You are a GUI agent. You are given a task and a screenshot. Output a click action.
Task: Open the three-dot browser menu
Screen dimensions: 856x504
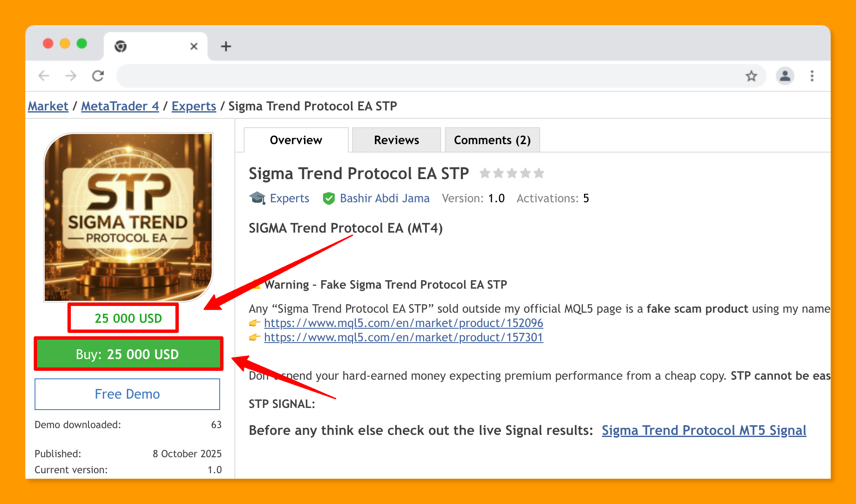pos(812,76)
